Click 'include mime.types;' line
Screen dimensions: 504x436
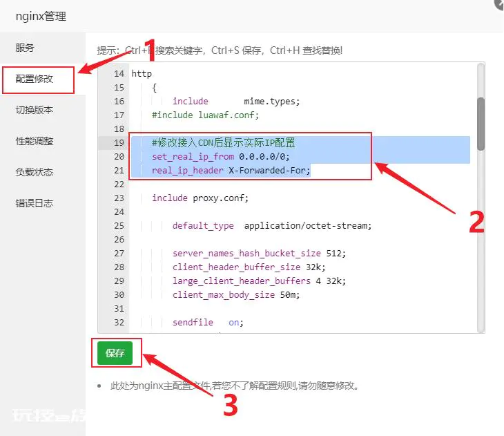click(236, 102)
